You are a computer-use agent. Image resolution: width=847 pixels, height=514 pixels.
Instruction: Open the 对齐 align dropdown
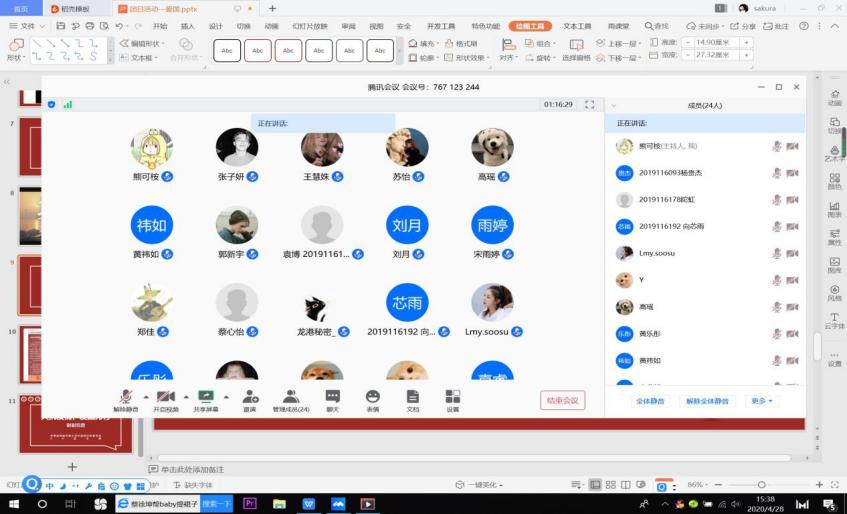coord(508,49)
